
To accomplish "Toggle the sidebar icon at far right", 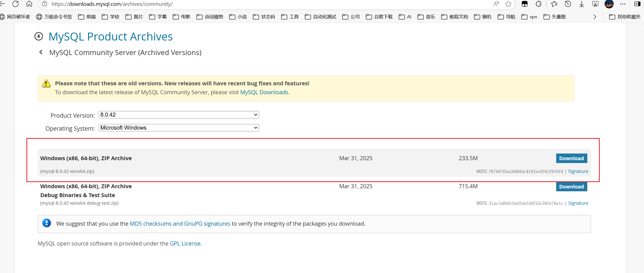I will (637, 4).
